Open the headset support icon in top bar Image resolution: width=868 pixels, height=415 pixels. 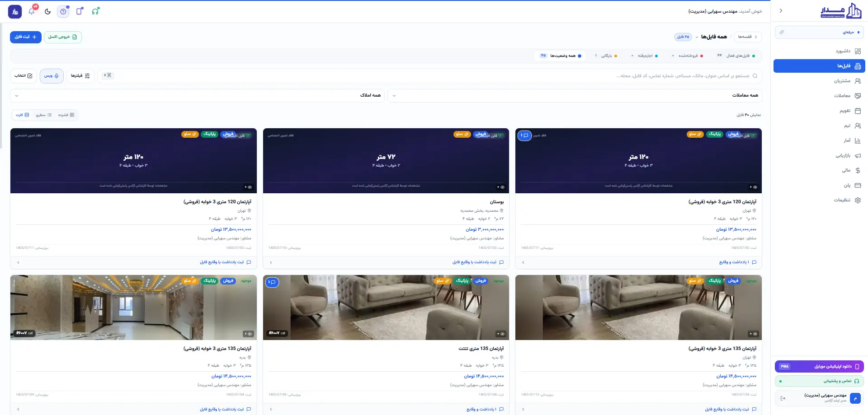pyautogui.click(x=95, y=11)
